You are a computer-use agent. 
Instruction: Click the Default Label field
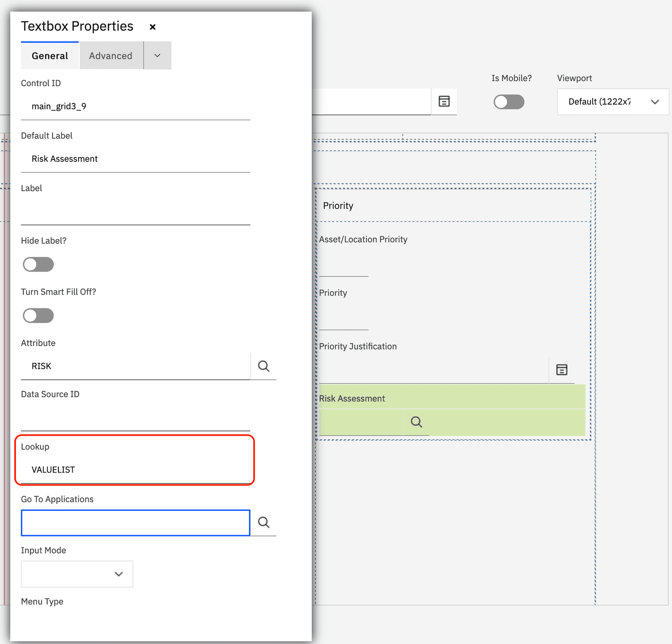(135, 159)
